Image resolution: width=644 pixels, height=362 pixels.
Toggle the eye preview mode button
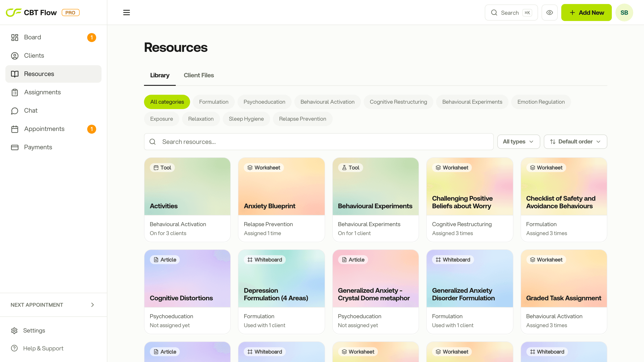click(x=549, y=13)
